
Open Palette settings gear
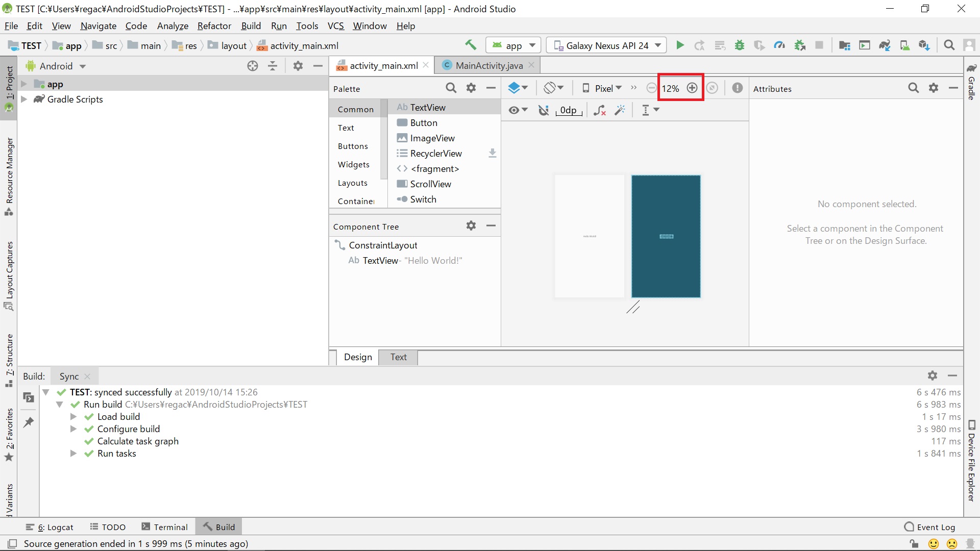point(471,88)
